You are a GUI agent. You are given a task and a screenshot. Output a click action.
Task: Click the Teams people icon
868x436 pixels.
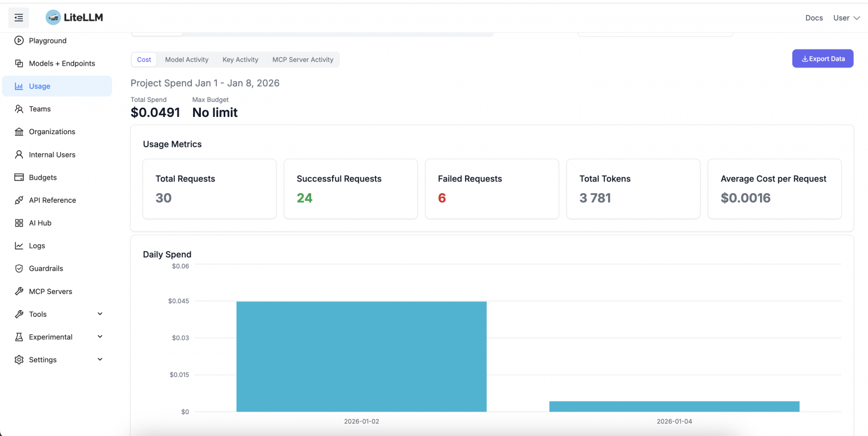coord(19,109)
